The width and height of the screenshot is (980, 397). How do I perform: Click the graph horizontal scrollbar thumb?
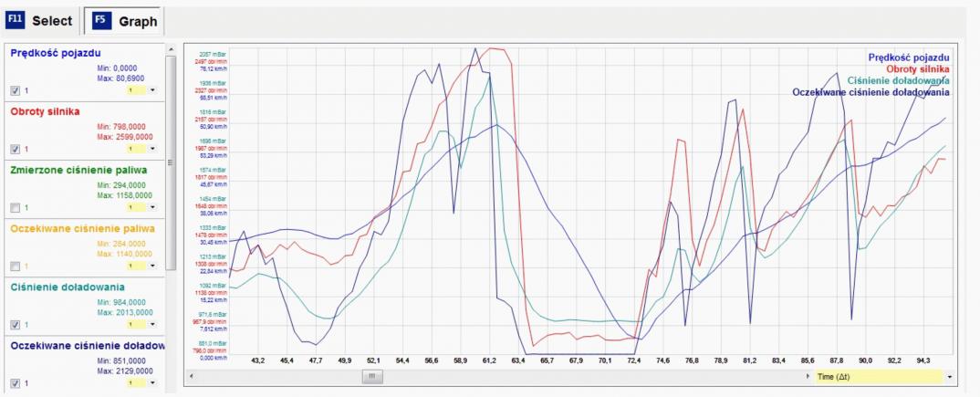(371, 376)
